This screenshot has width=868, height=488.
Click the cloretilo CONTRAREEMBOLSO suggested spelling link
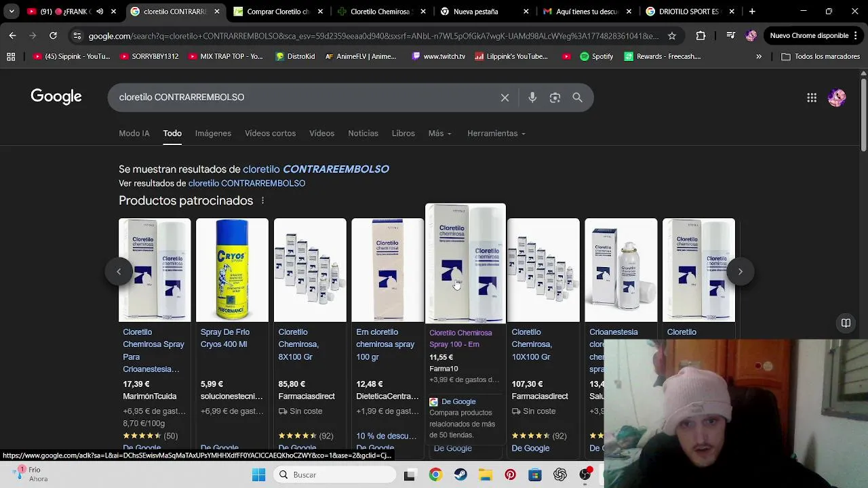[x=316, y=169]
